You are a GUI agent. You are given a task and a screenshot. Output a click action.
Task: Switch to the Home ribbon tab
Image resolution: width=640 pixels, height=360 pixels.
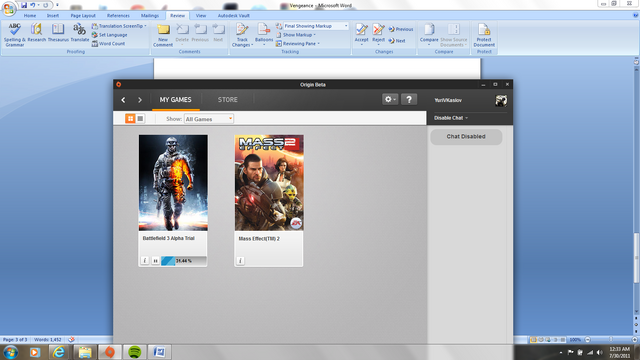[30, 16]
